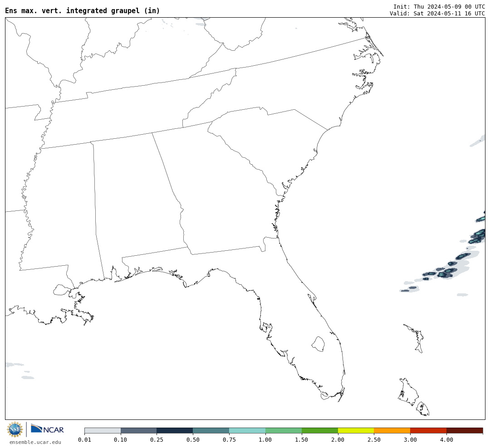Click the NSF logo

[15, 429]
